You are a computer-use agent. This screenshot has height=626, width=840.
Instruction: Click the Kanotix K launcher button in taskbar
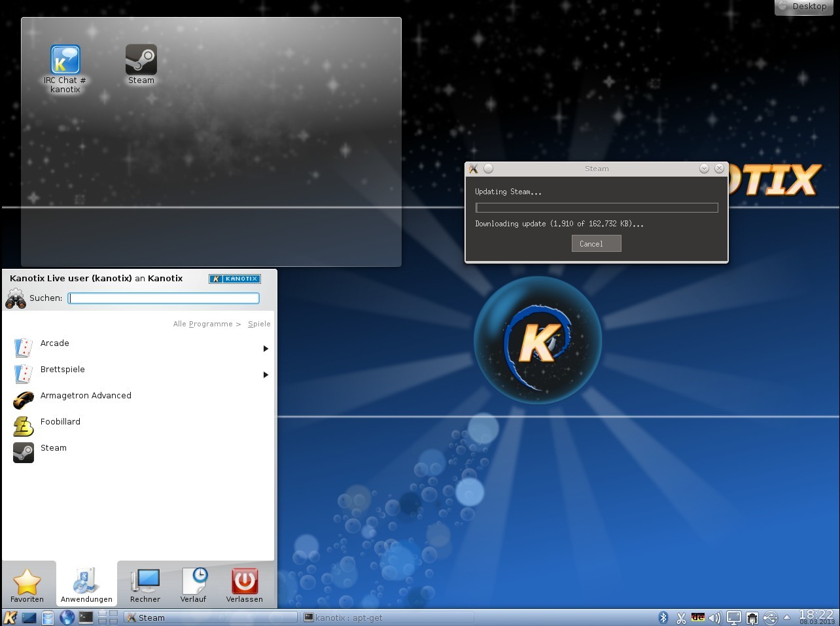(x=10, y=617)
